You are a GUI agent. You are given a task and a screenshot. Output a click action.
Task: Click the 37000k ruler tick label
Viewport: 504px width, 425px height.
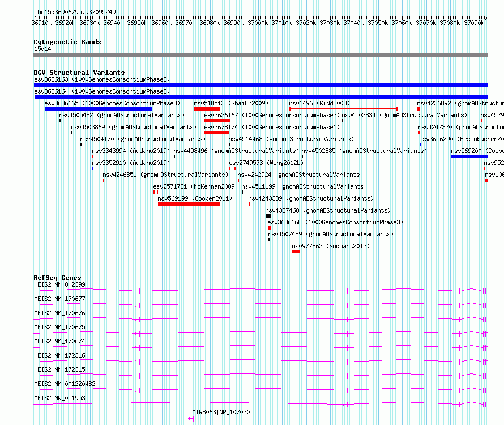click(x=258, y=23)
